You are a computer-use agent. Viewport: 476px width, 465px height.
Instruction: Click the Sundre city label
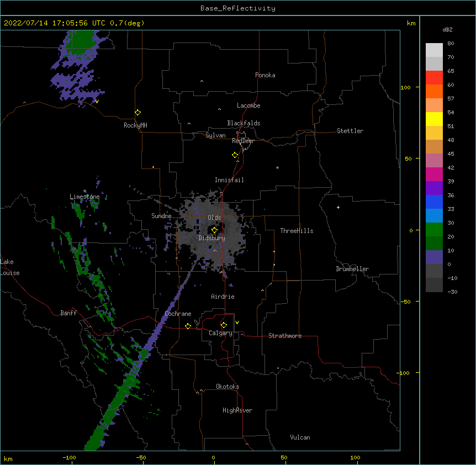[161, 216]
